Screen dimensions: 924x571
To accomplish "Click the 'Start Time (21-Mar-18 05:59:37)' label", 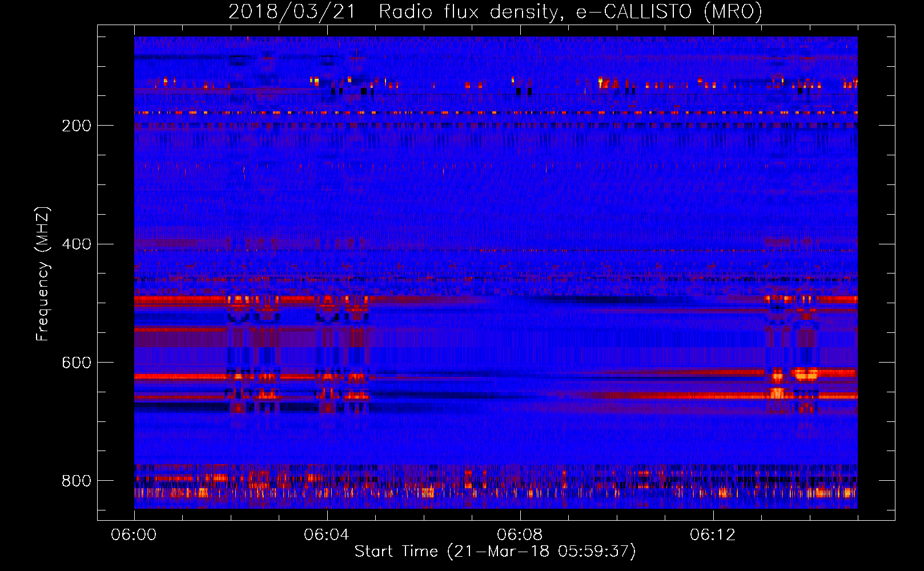I will point(495,552).
